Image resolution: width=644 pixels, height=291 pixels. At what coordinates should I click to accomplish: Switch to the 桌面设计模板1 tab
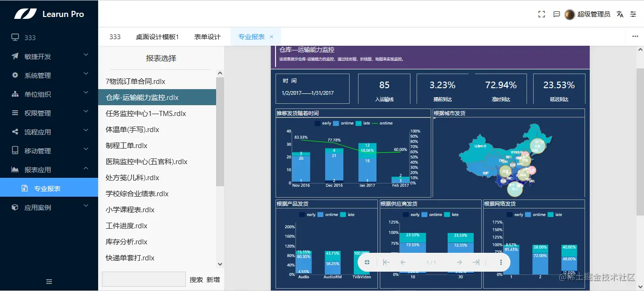pyautogui.click(x=157, y=36)
